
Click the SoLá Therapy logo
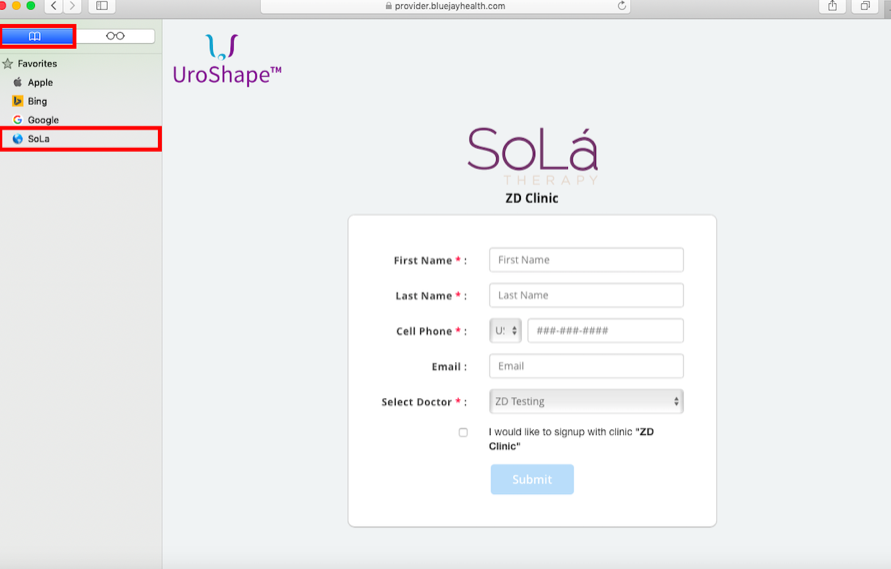point(532,156)
